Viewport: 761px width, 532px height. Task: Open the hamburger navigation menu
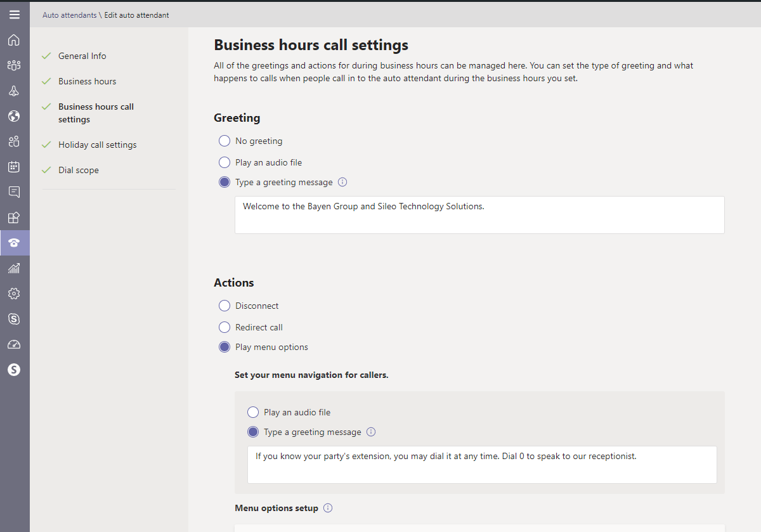tap(14, 15)
